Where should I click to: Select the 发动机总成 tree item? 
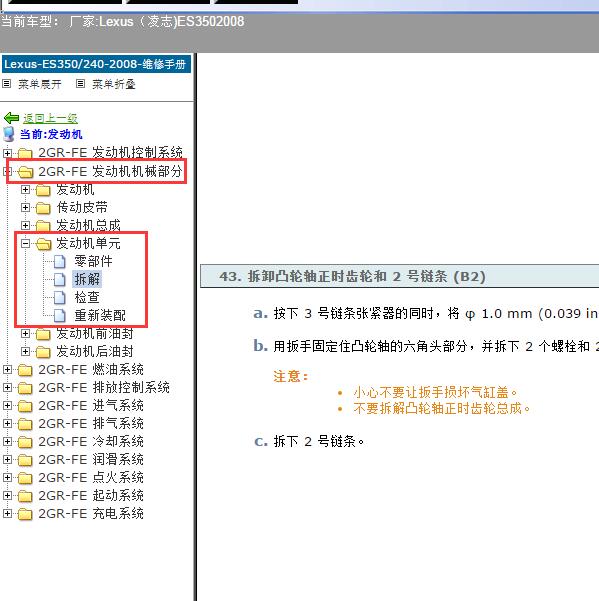tap(89, 225)
